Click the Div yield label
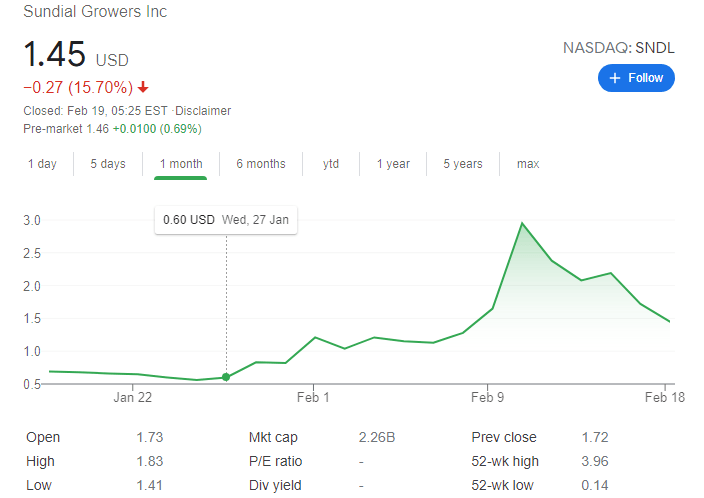The image size is (704, 498). 275,485
